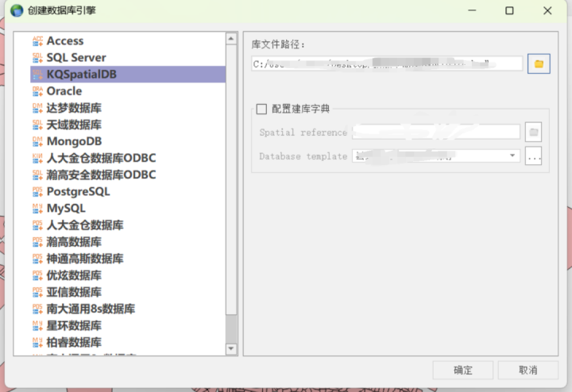Click the ellipsis button beside Database template
This screenshot has height=392, width=572.
[x=533, y=156]
